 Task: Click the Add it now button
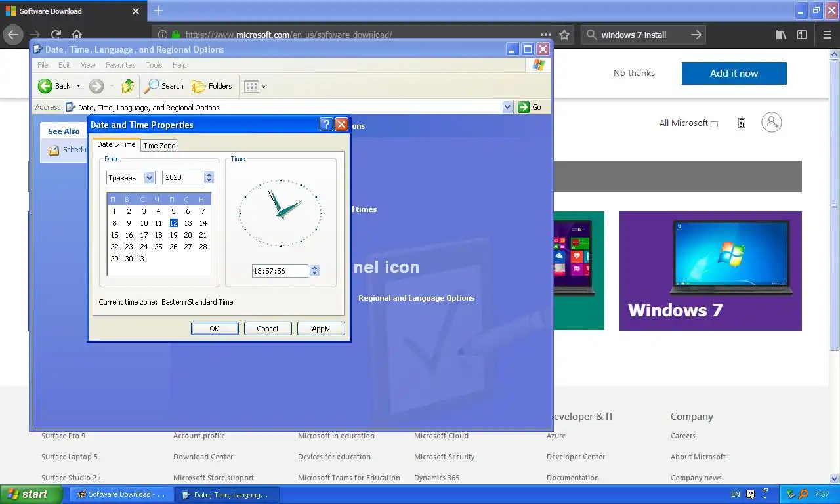[734, 73]
